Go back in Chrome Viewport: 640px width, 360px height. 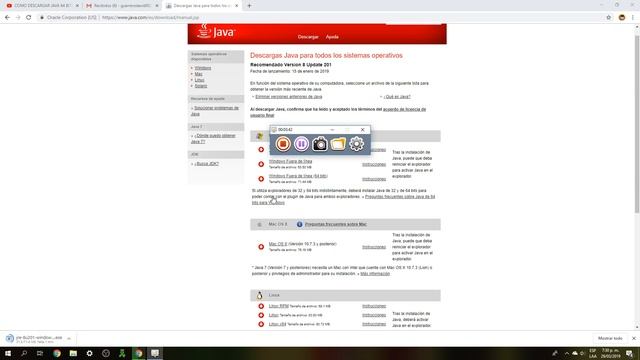coord(7,18)
